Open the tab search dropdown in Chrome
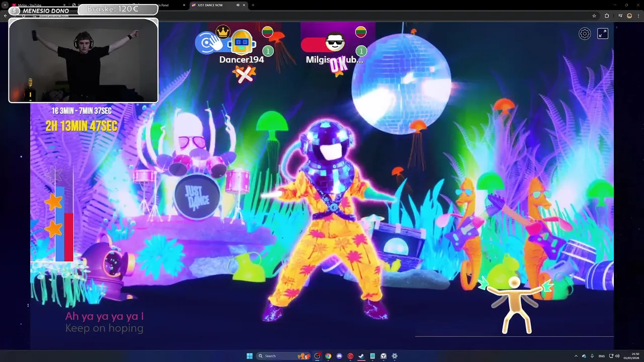 (5, 5)
